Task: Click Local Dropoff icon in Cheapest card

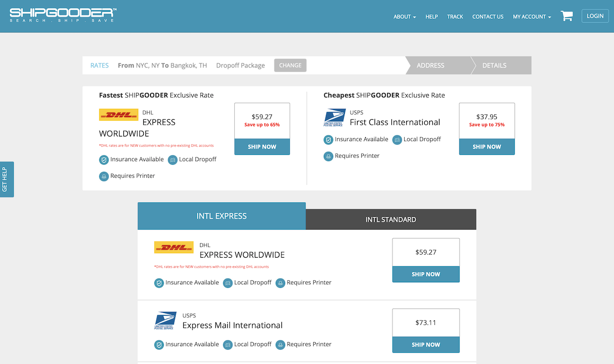Action: tap(397, 140)
